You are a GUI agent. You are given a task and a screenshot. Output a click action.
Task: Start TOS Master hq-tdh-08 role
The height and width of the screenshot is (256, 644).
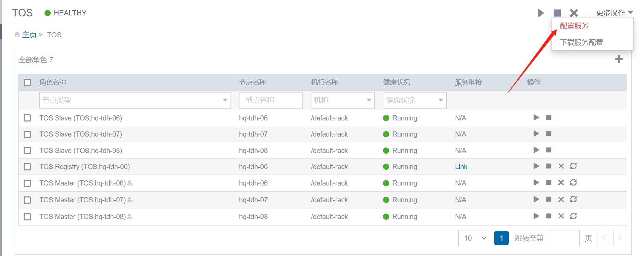click(x=536, y=216)
